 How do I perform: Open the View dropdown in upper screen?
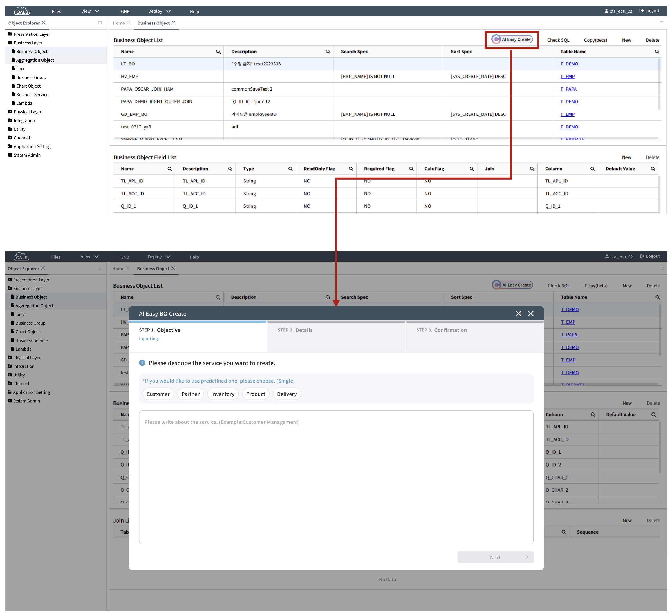90,11
